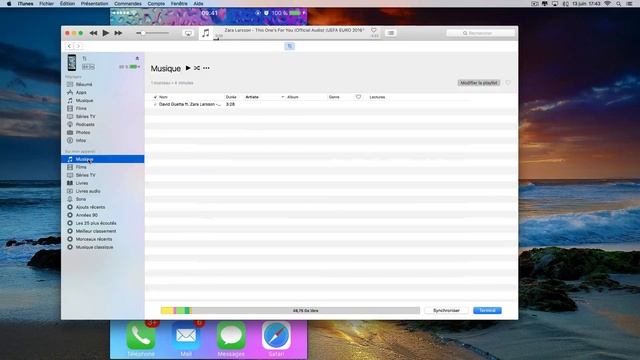Open Apps in device settings
This screenshot has height=360, width=640.
click(81, 93)
